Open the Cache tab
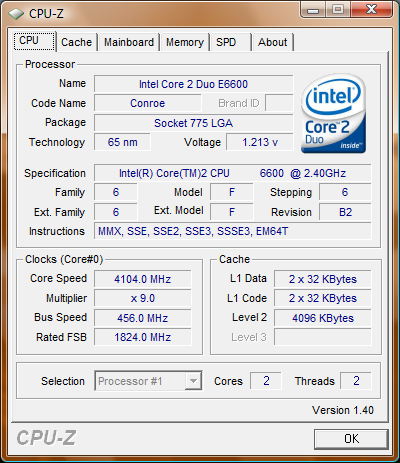Screen dimensions: 400x463 pos(76,42)
